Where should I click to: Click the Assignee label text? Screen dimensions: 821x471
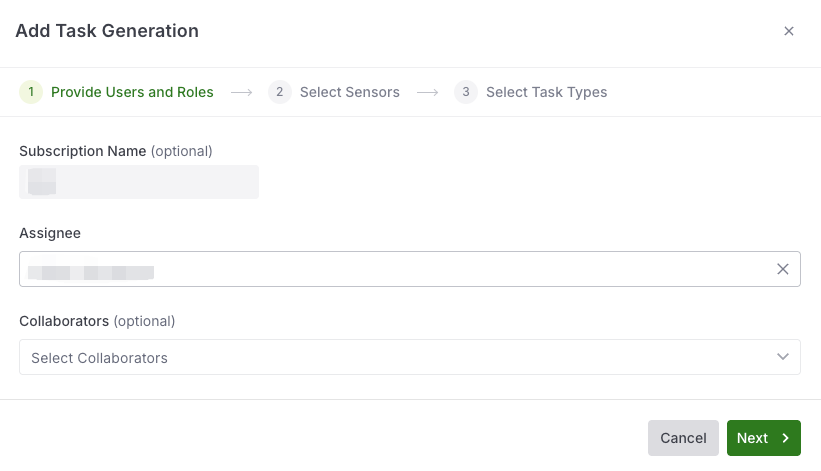click(50, 233)
